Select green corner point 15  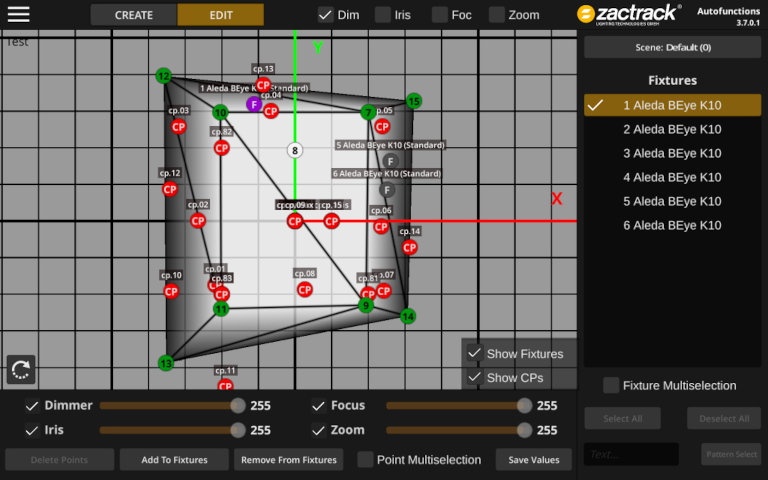[414, 101]
